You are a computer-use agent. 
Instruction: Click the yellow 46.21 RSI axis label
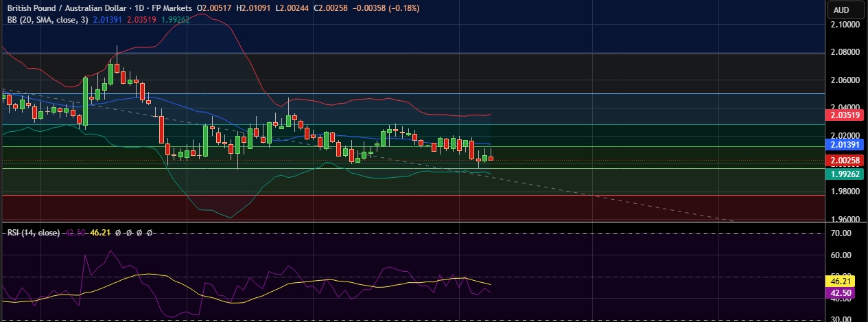coord(841,281)
